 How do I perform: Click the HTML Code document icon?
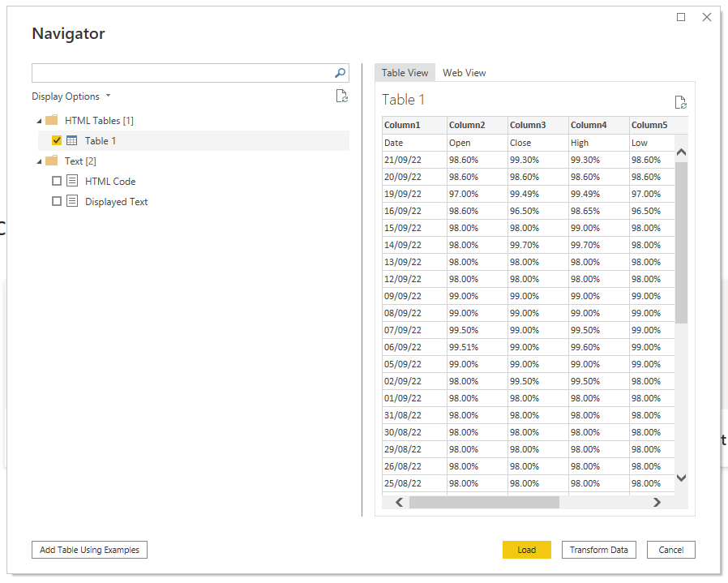coord(72,181)
